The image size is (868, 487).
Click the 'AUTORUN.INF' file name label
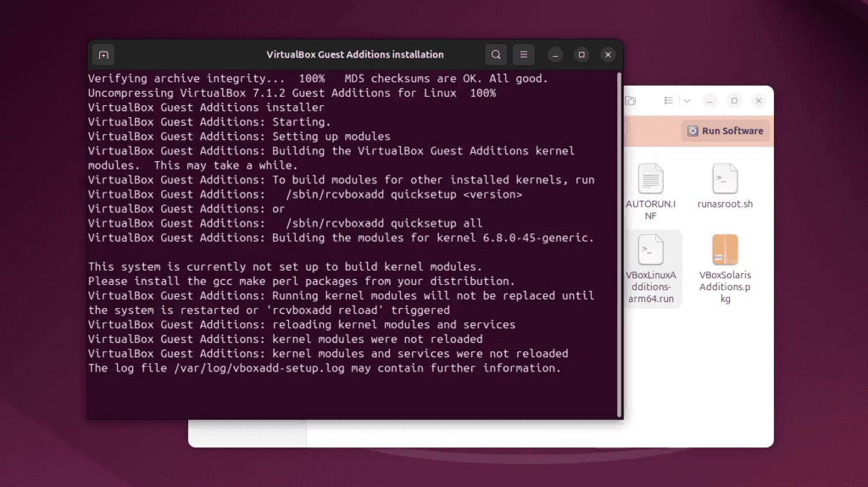pos(650,210)
